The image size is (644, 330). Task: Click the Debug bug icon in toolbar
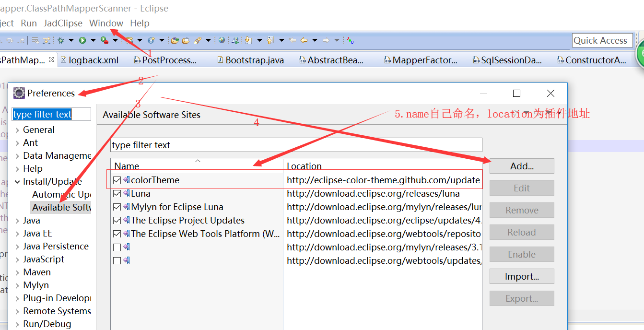click(61, 41)
